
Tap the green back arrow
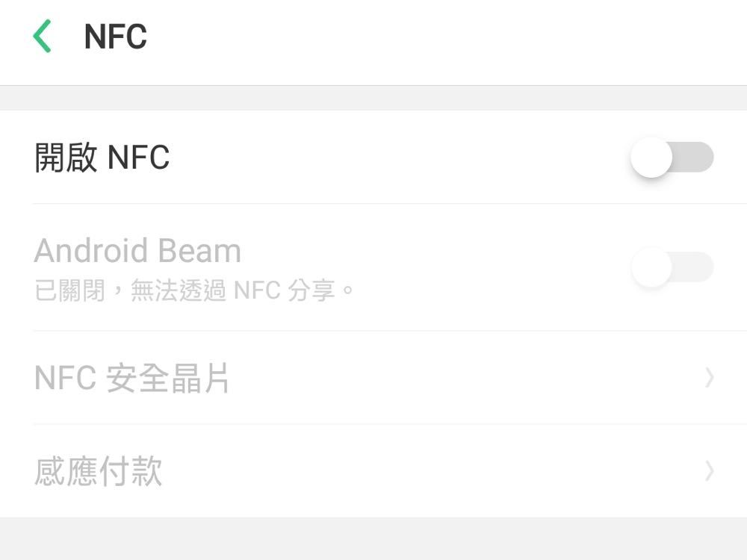pos(43,37)
